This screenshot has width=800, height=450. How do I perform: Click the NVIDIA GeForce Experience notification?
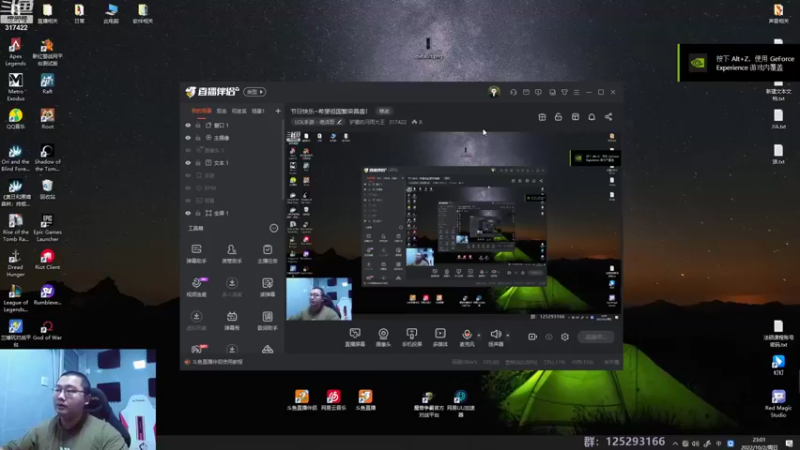point(739,63)
